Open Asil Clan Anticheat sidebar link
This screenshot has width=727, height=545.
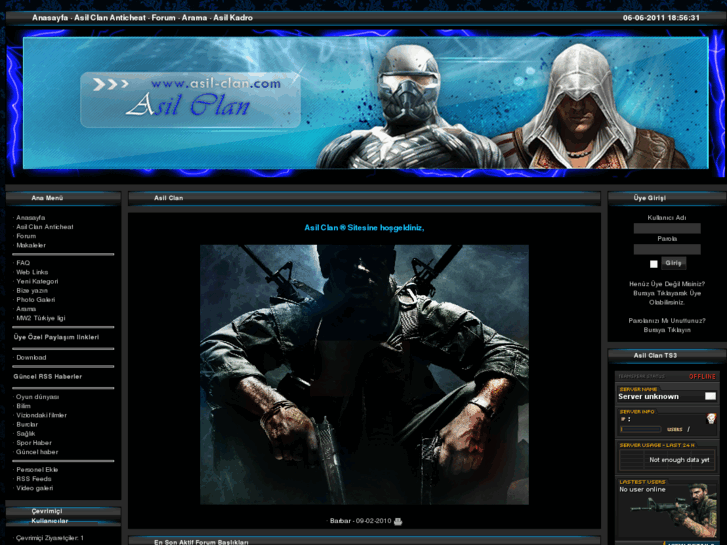pyautogui.click(x=45, y=227)
